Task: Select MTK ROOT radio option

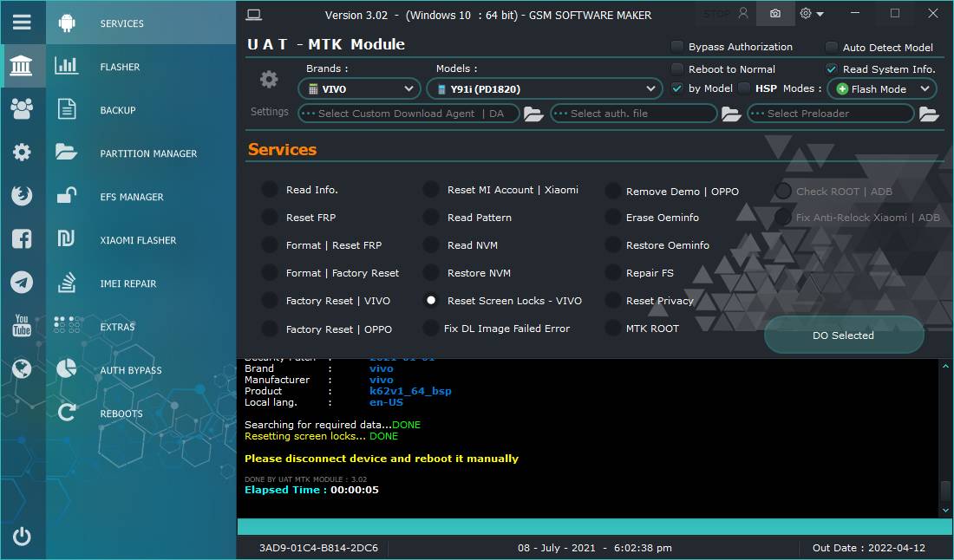Action: [612, 329]
